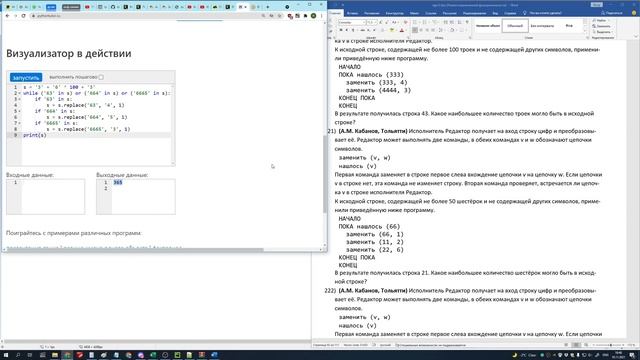Open the Выделить dropdown in Word
The height and width of the screenshot is (360, 640).
click(602, 32)
